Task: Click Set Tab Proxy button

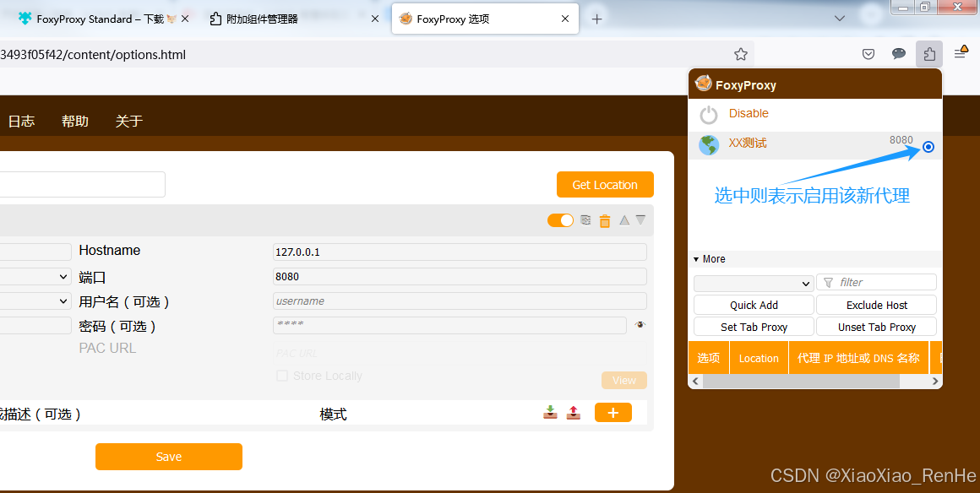Action: click(754, 327)
